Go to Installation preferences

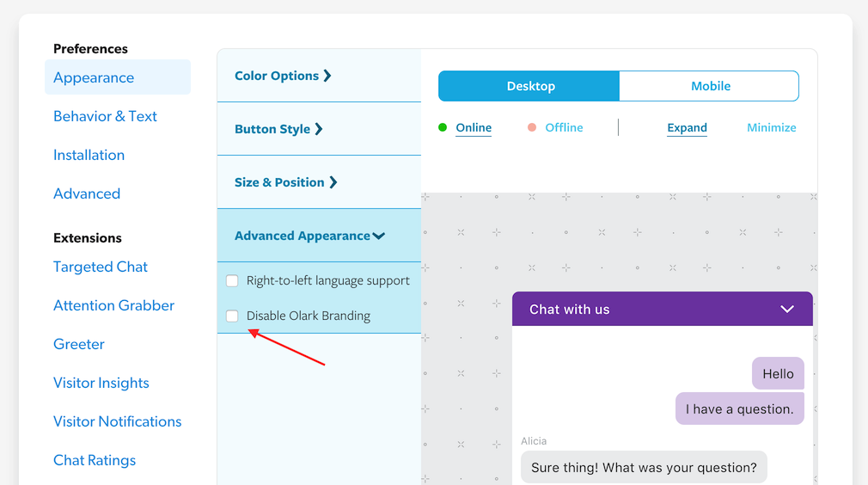[x=89, y=155]
